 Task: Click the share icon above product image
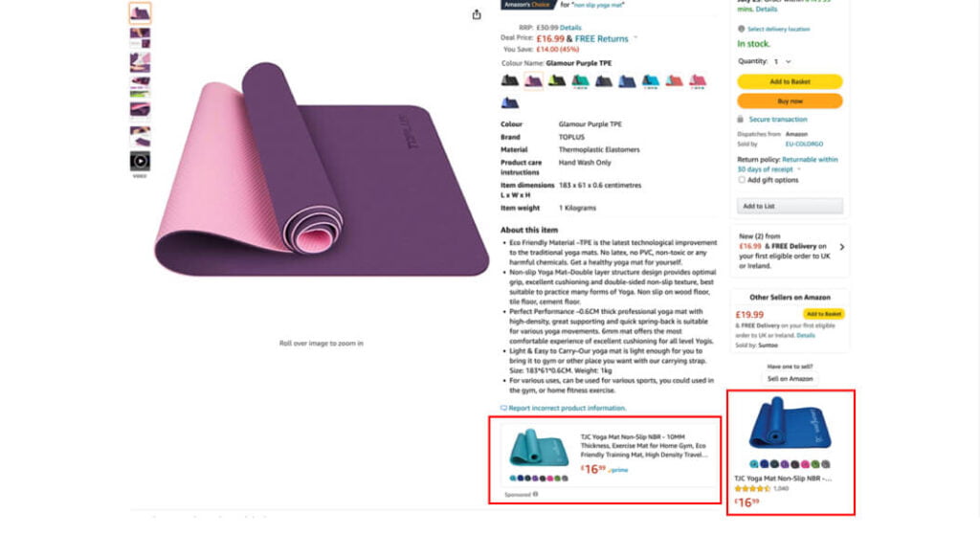click(477, 14)
